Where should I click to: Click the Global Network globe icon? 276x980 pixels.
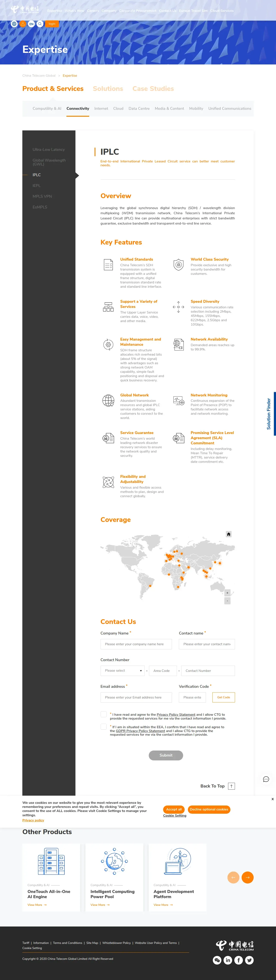[x=109, y=401]
